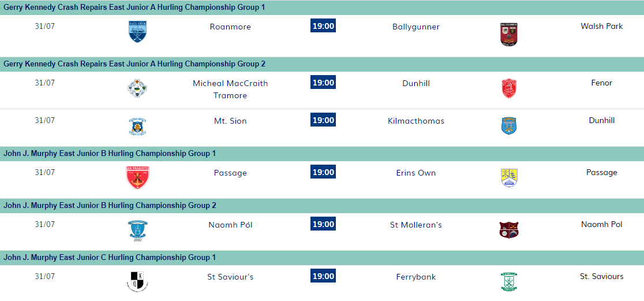This screenshot has width=644, height=301.
Task: Open the Passage club crest
Action: coord(137,177)
